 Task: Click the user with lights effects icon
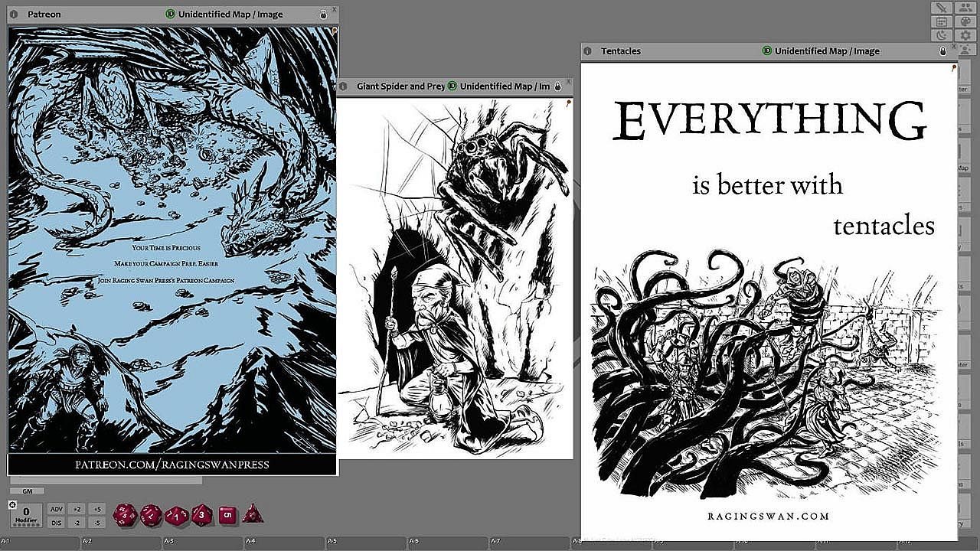965,49
